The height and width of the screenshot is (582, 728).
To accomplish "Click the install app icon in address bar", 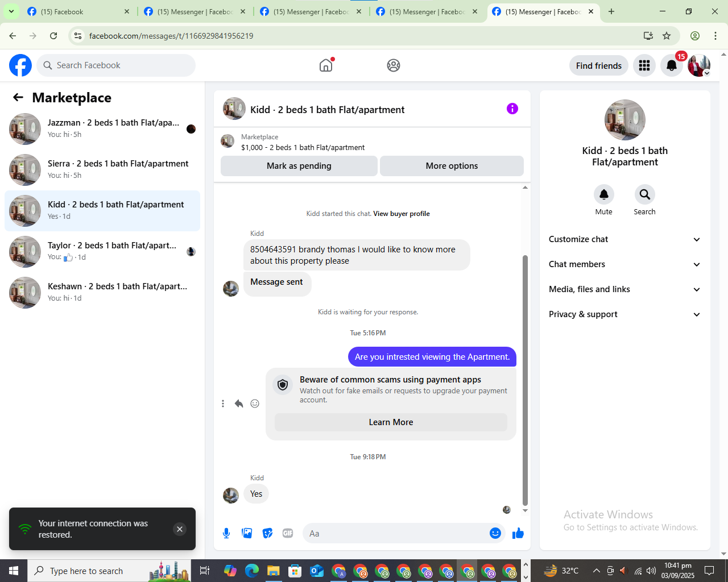I will 648,36.
